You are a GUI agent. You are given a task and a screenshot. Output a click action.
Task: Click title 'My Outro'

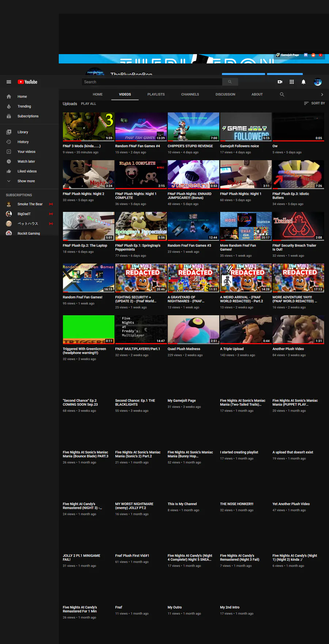point(175,607)
